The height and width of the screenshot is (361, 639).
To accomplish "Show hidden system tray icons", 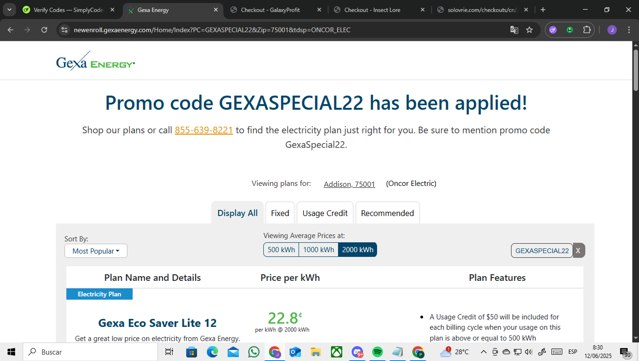I will 483,352.
